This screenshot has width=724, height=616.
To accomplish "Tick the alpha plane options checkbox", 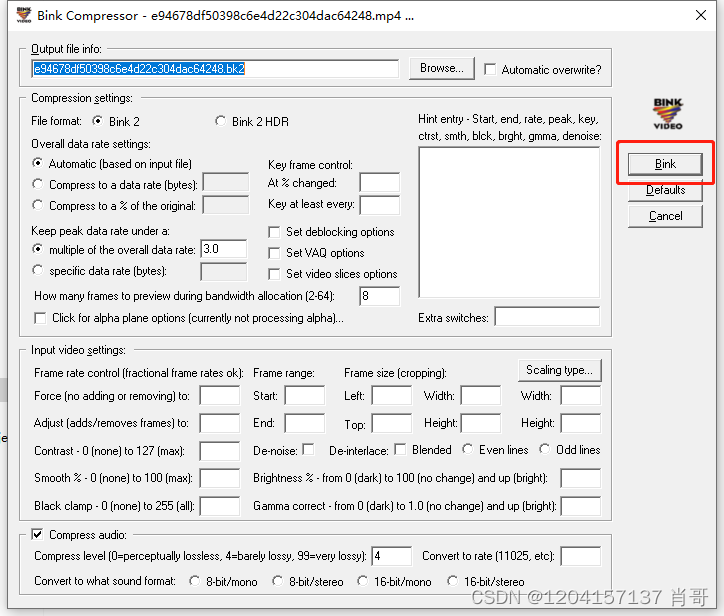I will [x=40, y=318].
